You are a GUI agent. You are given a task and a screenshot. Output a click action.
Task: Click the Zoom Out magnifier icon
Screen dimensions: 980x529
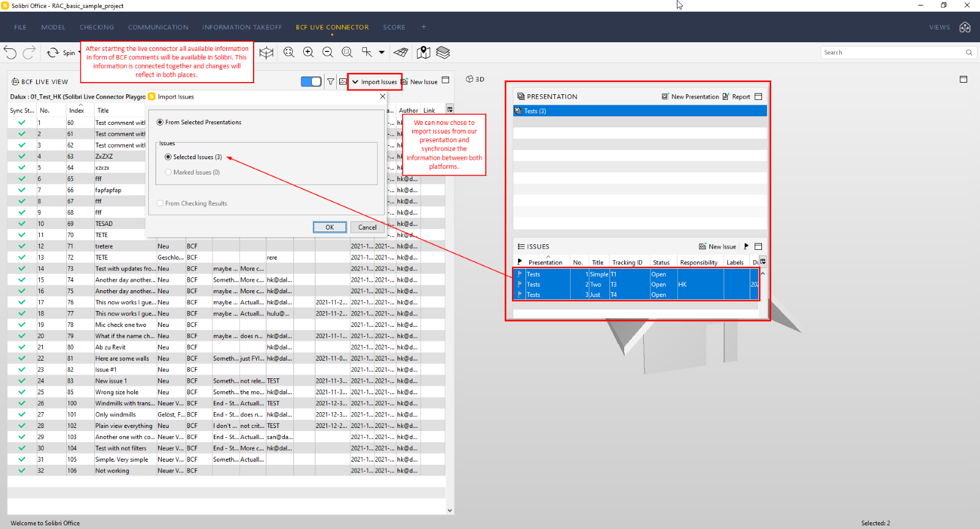click(328, 53)
